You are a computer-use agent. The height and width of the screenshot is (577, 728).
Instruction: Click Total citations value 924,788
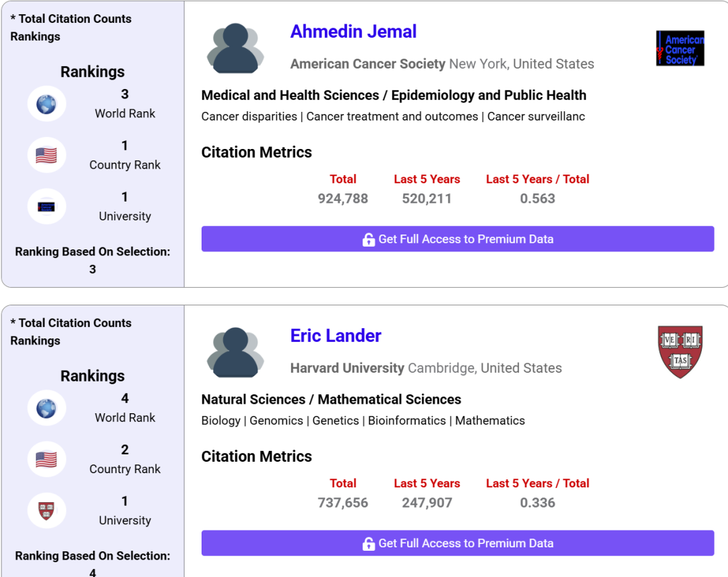coord(343,199)
